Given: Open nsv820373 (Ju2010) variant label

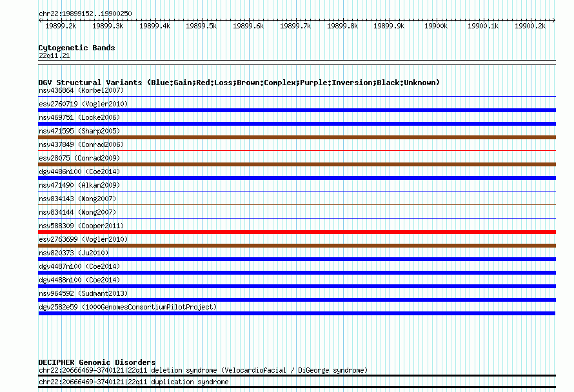Looking at the screenshot, I should tap(74, 253).
